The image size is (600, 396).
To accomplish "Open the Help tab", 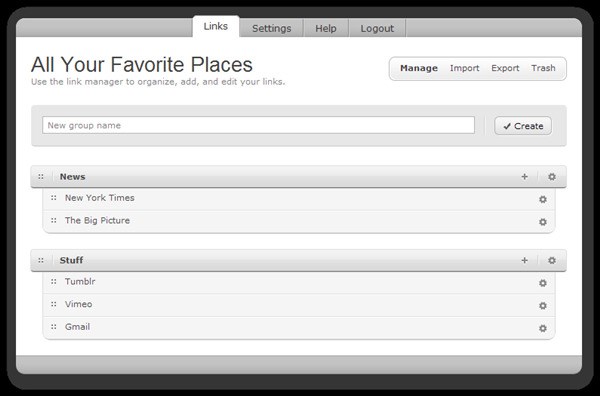I will pyautogui.click(x=326, y=28).
